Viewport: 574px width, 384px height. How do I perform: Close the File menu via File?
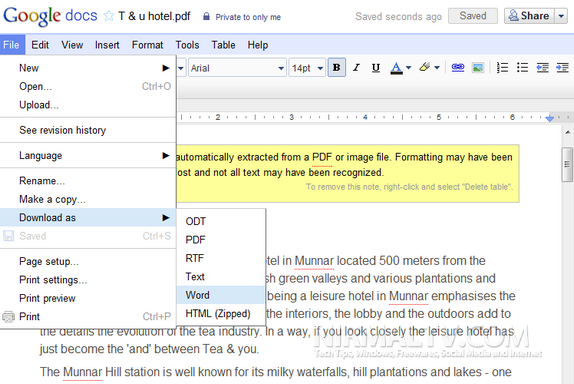pos(11,45)
